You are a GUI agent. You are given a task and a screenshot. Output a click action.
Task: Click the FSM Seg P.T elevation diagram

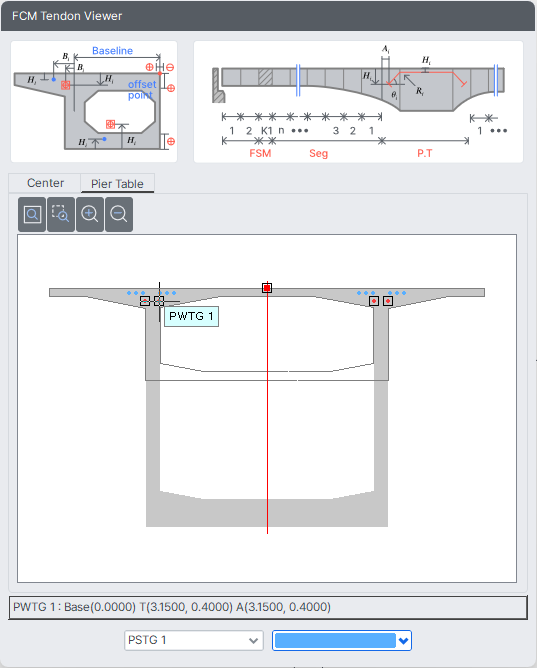358,101
